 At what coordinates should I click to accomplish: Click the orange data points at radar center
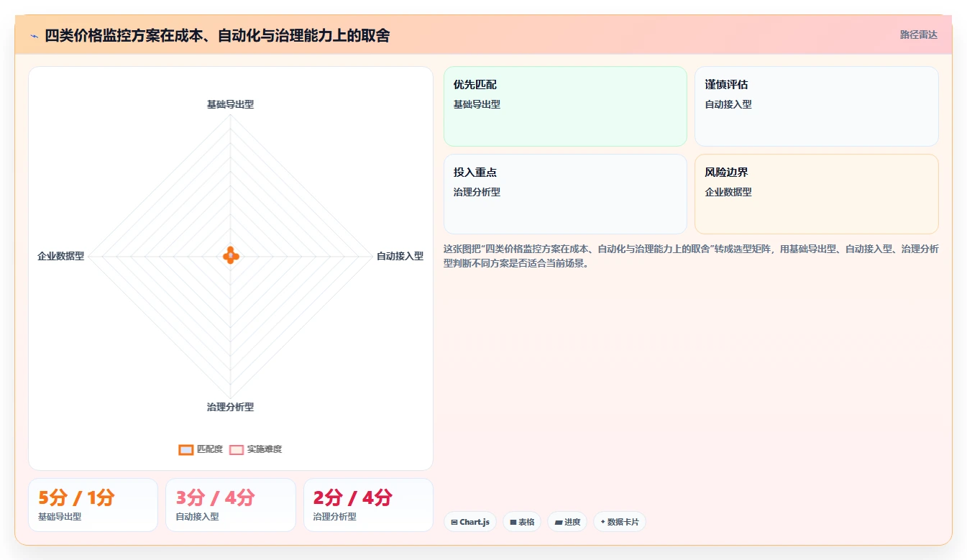[230, 255]
